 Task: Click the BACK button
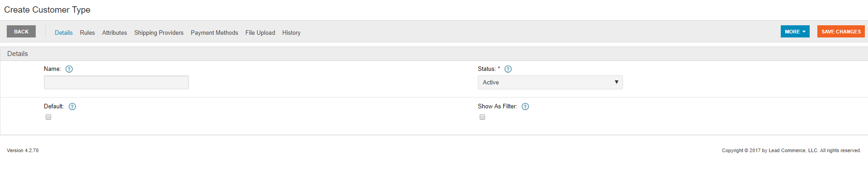tap(21, 32)
